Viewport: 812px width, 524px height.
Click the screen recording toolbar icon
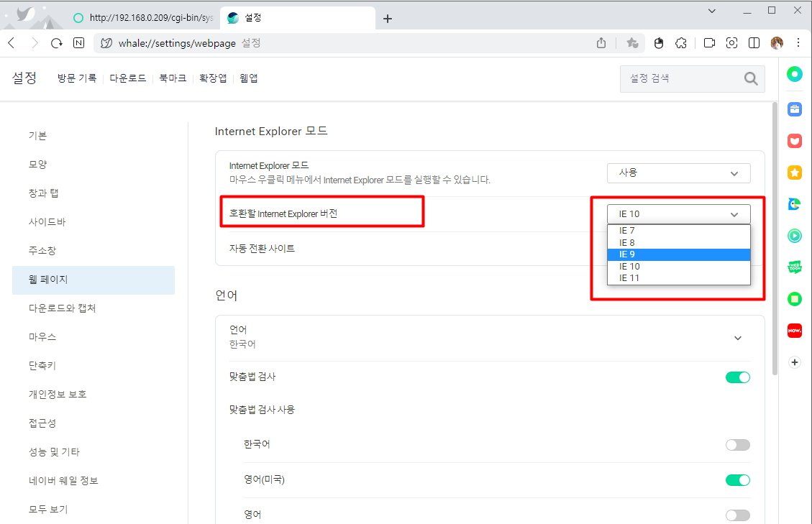point(709,43)
